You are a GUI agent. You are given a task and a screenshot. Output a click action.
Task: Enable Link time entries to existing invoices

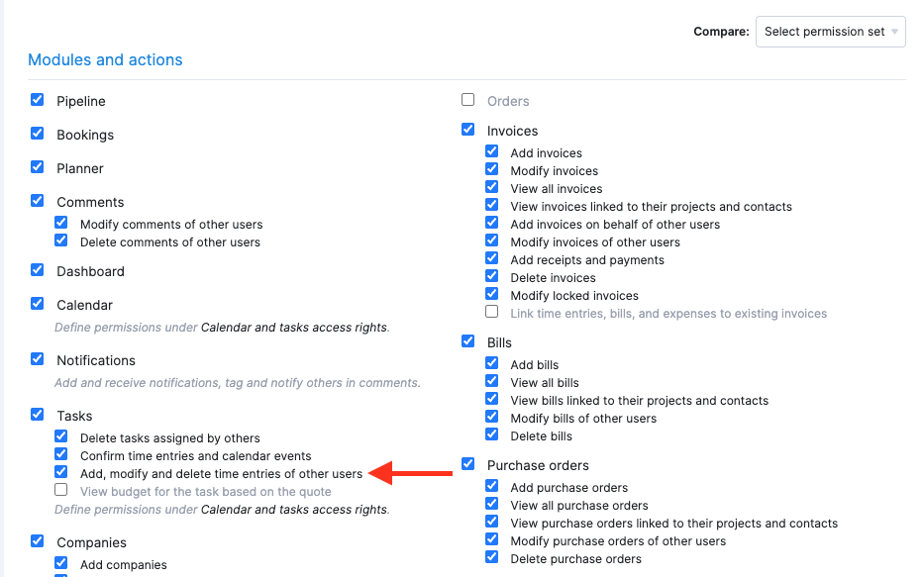[x=492, y=312]
